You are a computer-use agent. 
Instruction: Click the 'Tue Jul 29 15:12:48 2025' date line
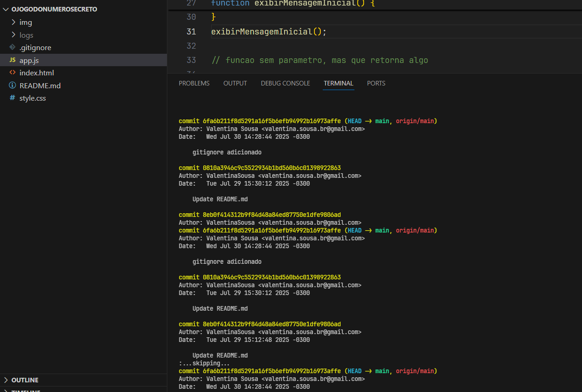tap(244, 340)
